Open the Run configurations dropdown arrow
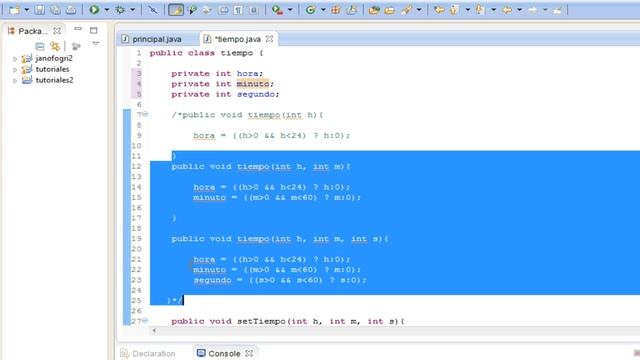The width and height of the screenshot is (640, 360). pos(107,10)
